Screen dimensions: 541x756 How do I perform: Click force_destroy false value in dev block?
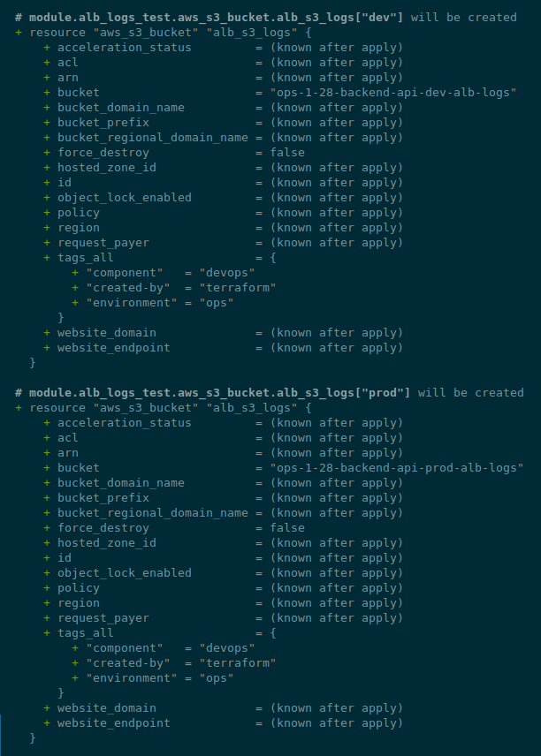(x=287, y=153)
